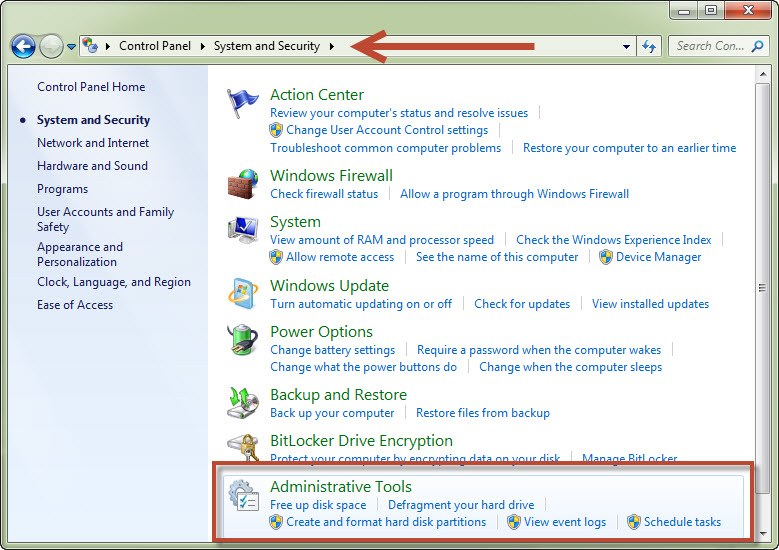Click View installed updates link
Screen dimensions: 779x550
(650, 304)
